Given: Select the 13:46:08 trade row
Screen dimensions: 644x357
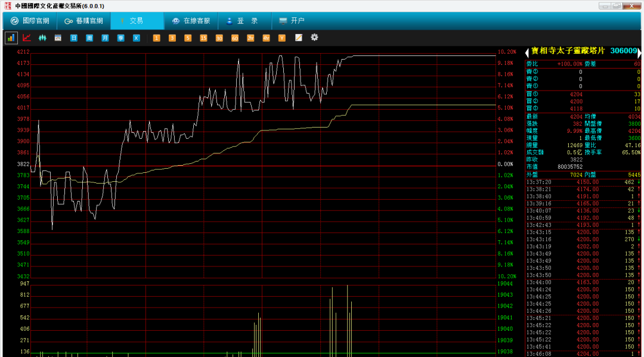Looking at the screenshot, I should click(583, 353).
